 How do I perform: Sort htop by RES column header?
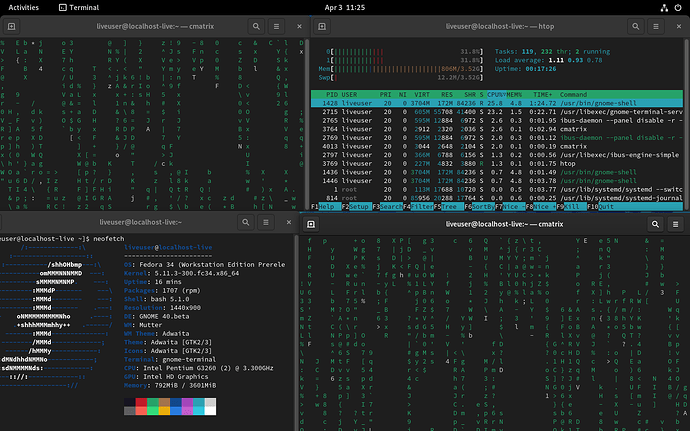click(447, 95)
